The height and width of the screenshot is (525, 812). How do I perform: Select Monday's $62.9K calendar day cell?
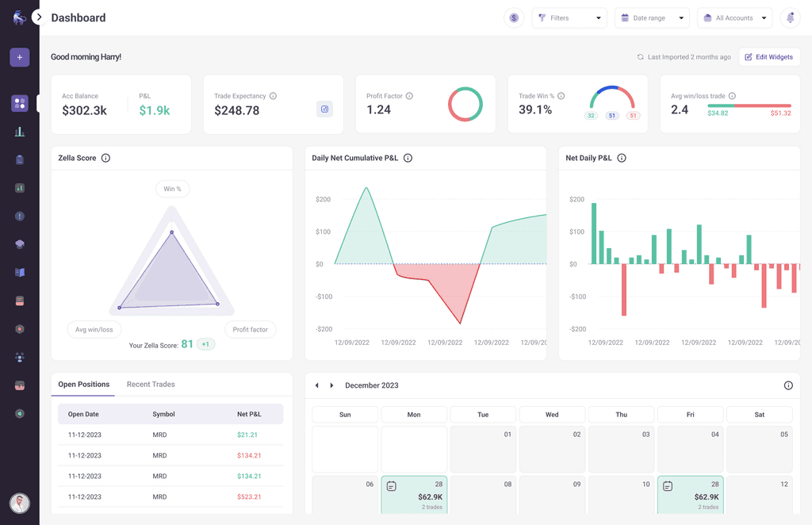pos(414,495)
